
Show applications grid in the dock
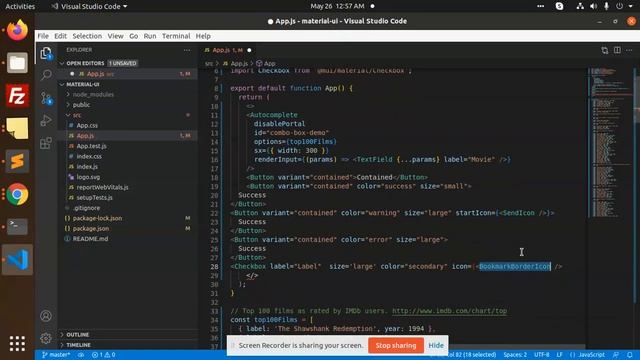click(x=17, y=343)
